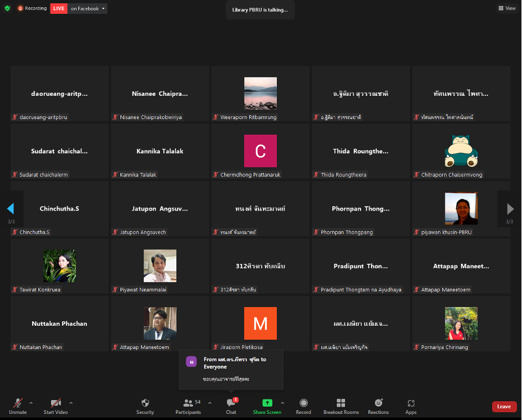Image resolution: width=522 pixels, height=420 pixels.
Task: Expand Share Screen options arrow
Action: [x=282, y=403]
